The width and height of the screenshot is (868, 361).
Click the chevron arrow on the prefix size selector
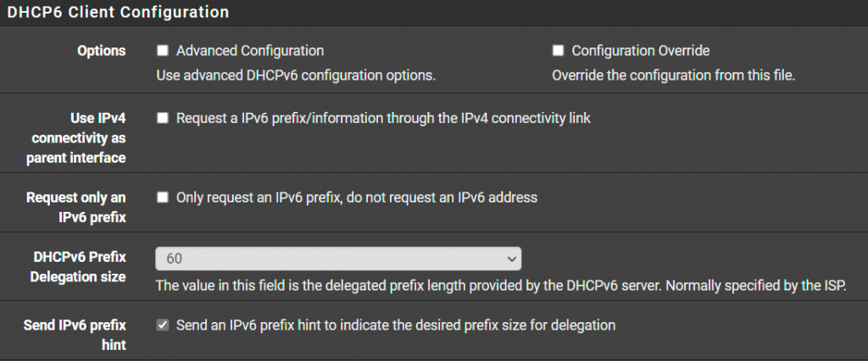click(x=510, y=258)
